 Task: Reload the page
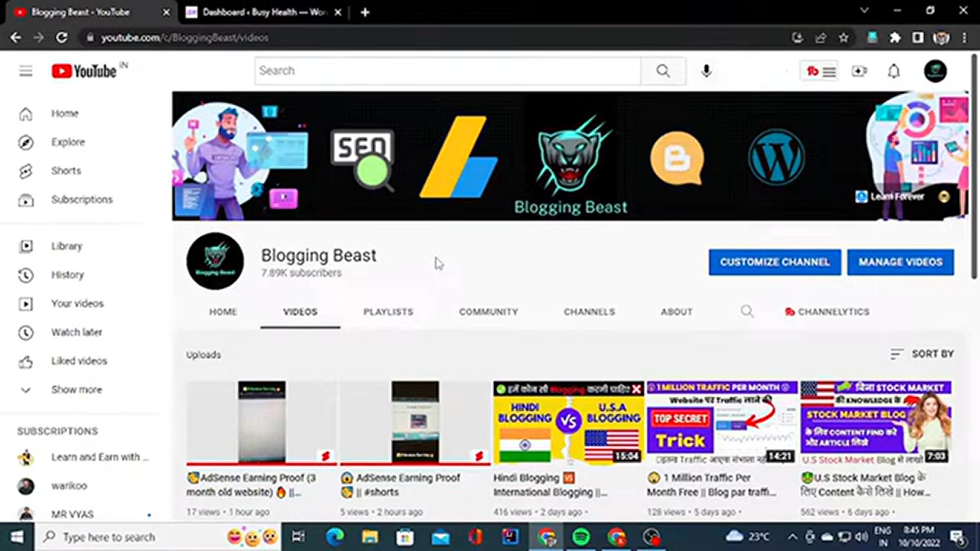62,38
